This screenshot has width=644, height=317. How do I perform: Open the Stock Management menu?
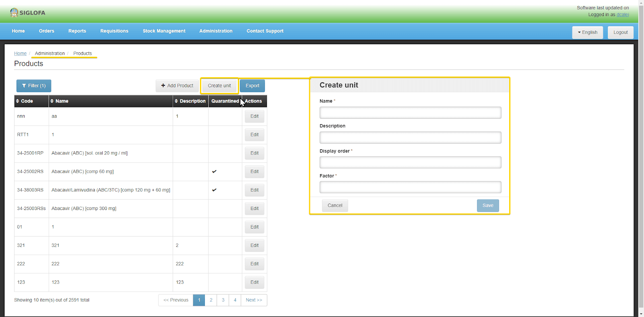click(164, 31)
